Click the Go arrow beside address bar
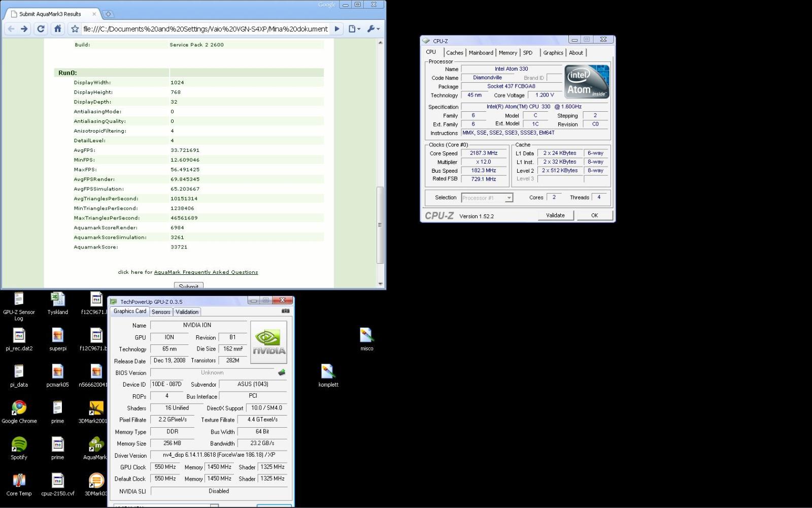The width and height of the screenshot is (812, 508). point(336,29)
